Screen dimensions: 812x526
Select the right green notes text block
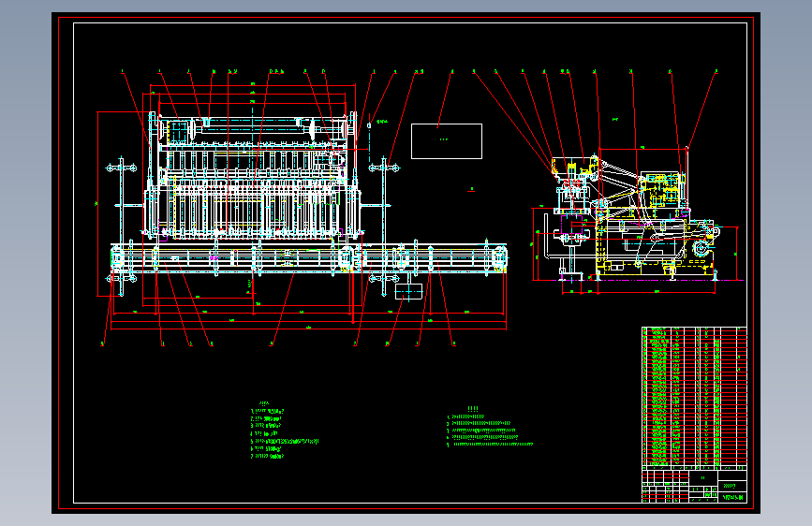point(490,427)
